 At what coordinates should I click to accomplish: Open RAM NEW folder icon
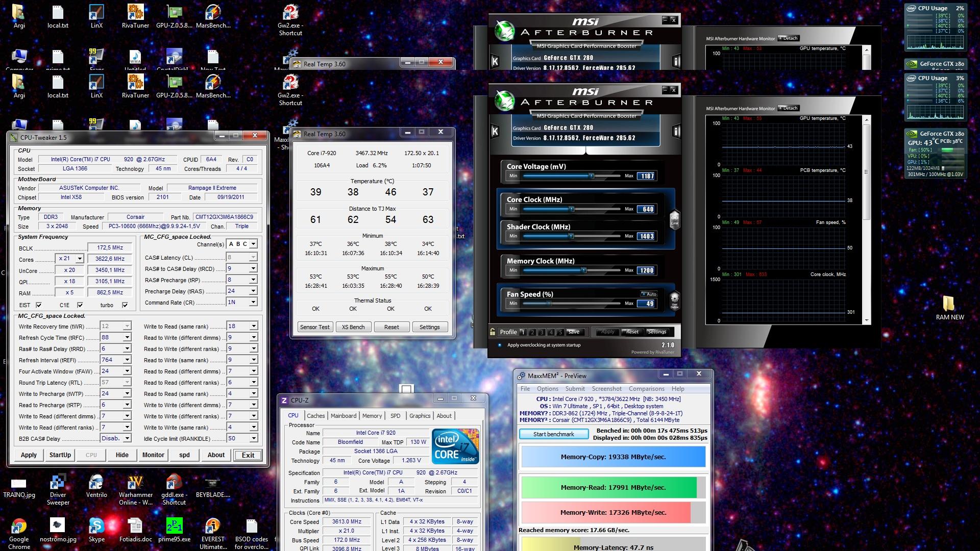coord(950,308)
